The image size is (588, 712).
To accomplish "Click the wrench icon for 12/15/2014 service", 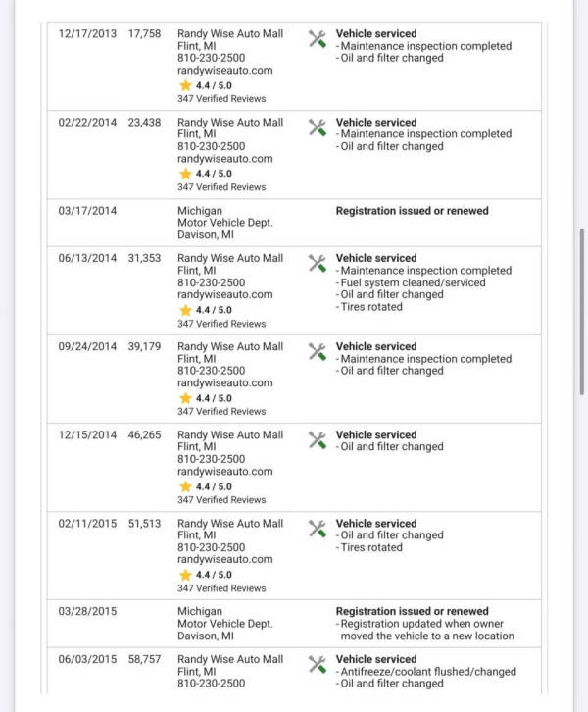I will click(318, 440).
